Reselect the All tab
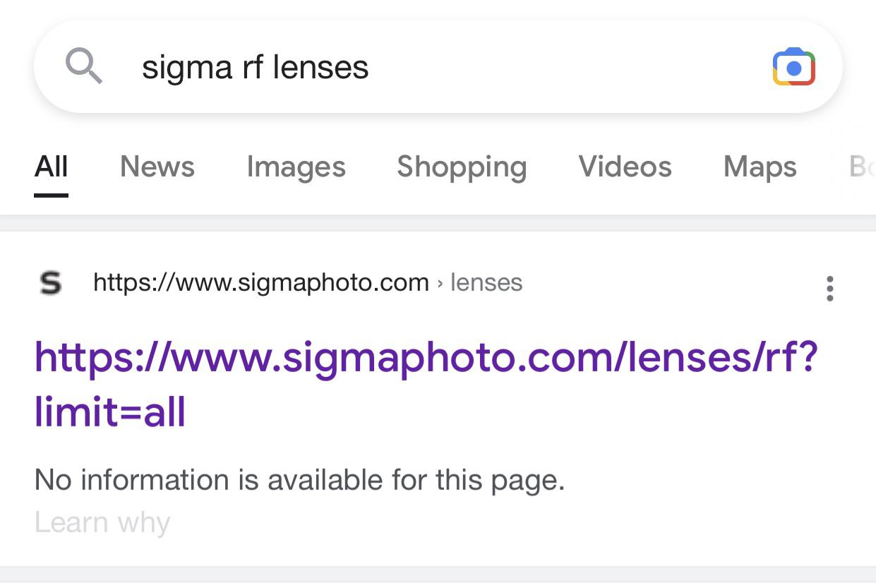Viewport: 876px width, 588px height. (50, 167)
